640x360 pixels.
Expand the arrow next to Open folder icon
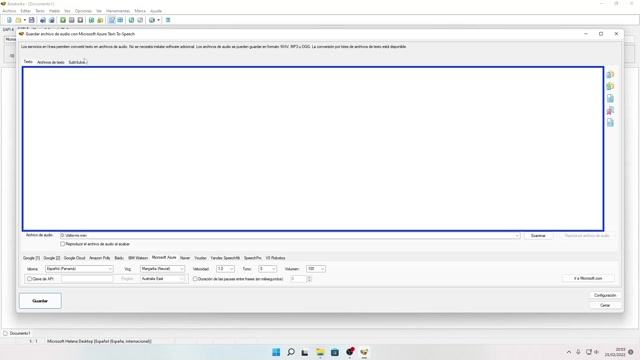click(x=24, y=20)
